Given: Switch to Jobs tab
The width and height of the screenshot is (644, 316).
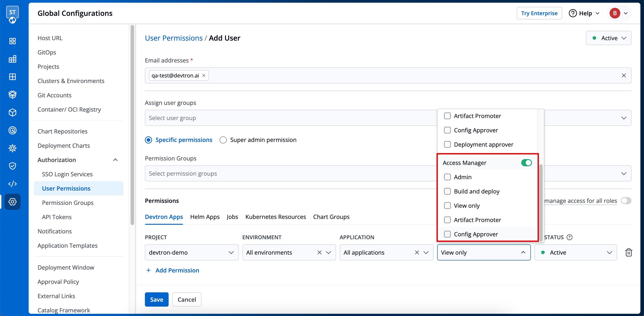Looking at the screenshot, I should (x=232, y=217).
